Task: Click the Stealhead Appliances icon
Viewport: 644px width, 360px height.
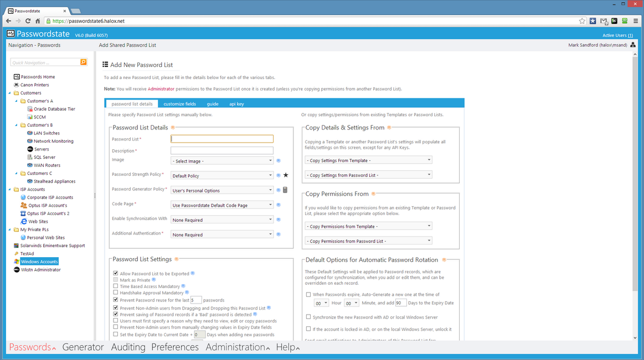Action: 29,181
